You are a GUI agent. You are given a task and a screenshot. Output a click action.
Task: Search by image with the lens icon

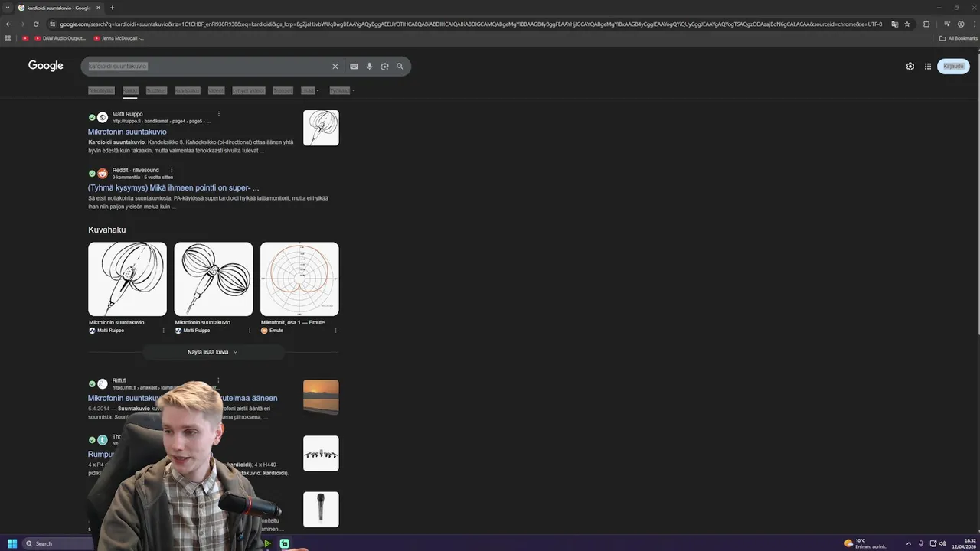384,67
